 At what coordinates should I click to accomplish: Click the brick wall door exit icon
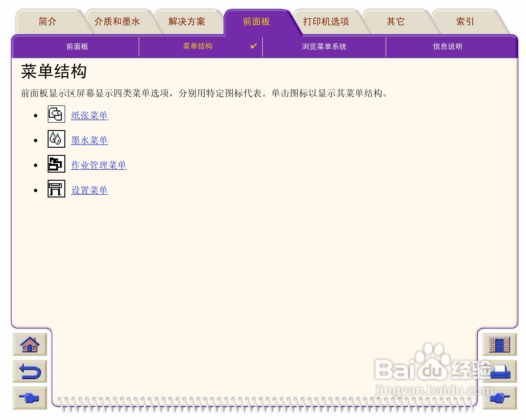click(500, 345)
